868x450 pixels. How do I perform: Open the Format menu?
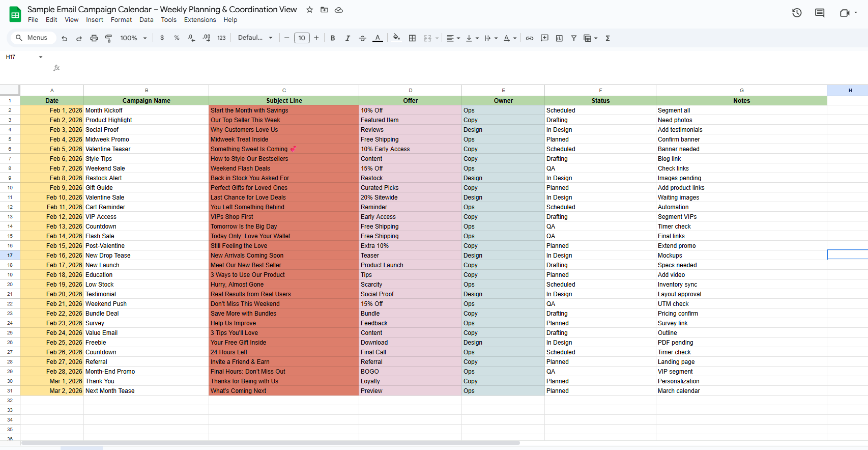tap(121, 20)
